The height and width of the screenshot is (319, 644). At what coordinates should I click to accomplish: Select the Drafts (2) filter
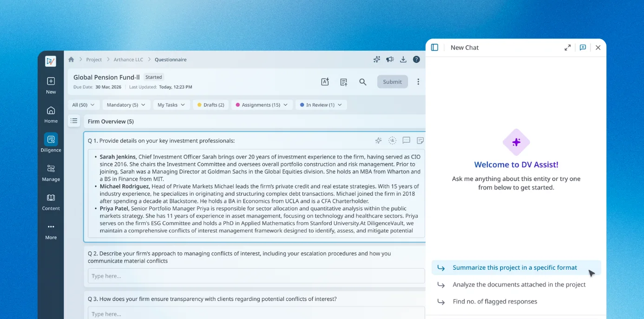(x=210, y=105)
